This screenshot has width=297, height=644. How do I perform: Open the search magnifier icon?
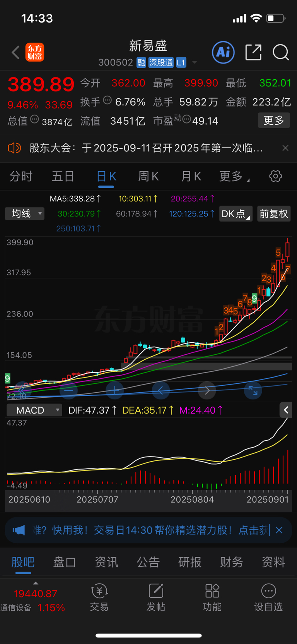tap(281, 52)
